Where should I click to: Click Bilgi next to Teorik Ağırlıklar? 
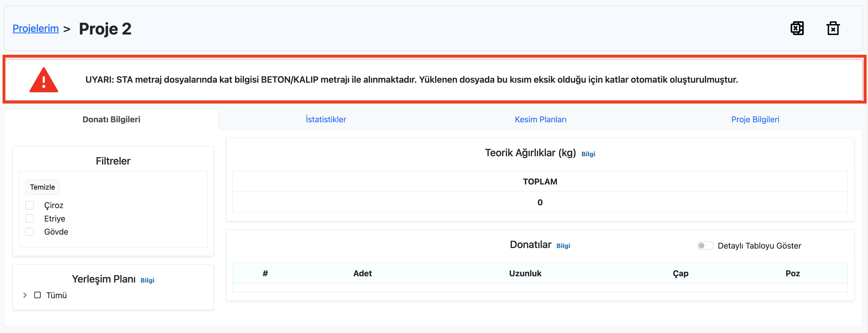[588, 154]
